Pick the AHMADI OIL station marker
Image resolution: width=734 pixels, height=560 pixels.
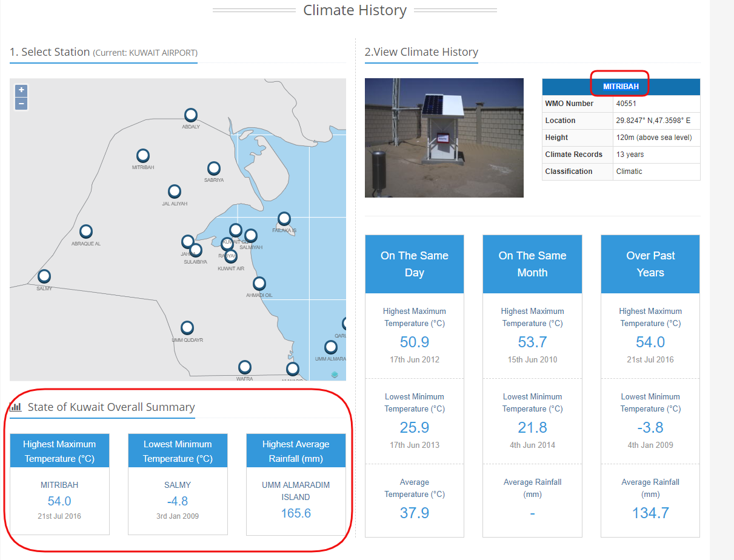click(259, 284)
